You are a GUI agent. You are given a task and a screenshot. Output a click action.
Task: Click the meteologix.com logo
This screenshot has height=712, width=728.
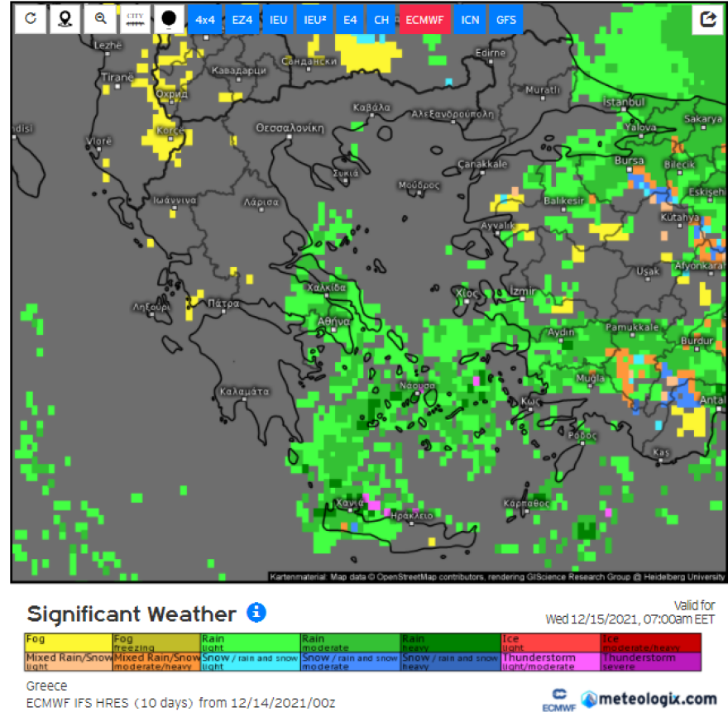[648, 699]
